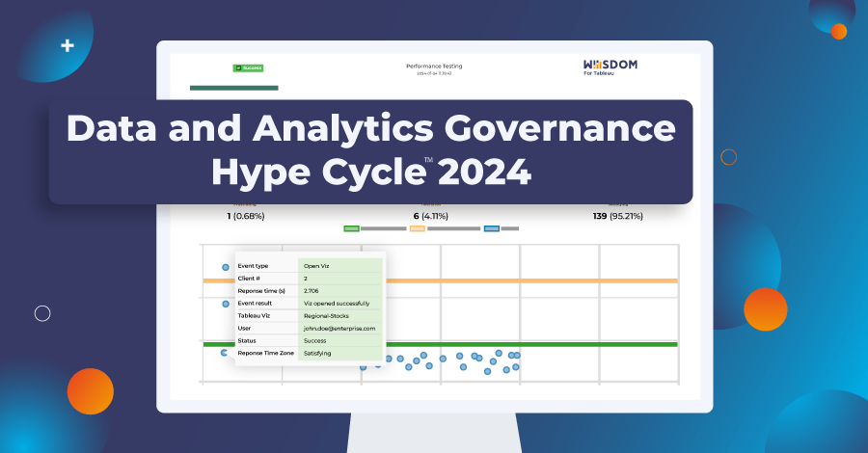The image size is (868, 453).
Task: Click the dark green progress bar under the Success badge
Action: 233,88
